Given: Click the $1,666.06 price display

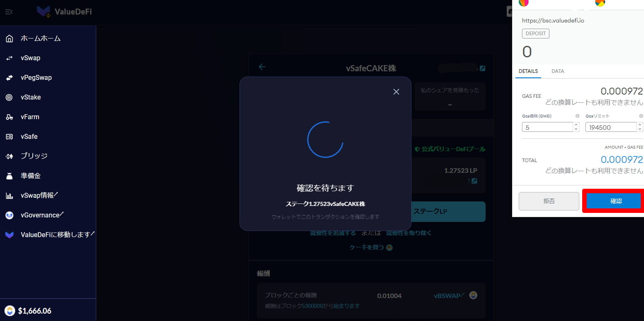Looking at the screenshot, I should point(35,311).
